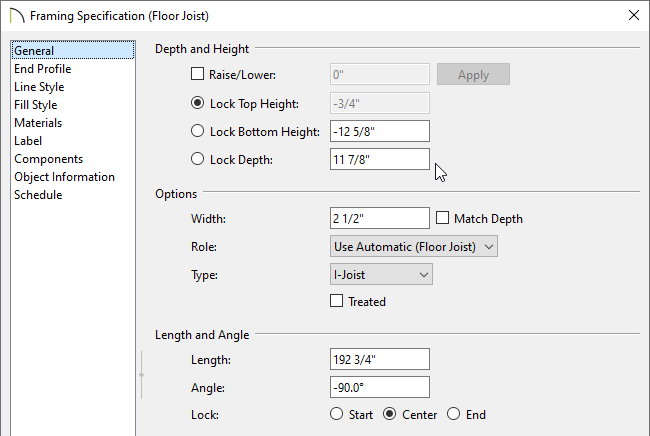Go to the Line Style panel
Image resolution: width=650 pixels, height=436 pixels.
(x=39, y=87)
